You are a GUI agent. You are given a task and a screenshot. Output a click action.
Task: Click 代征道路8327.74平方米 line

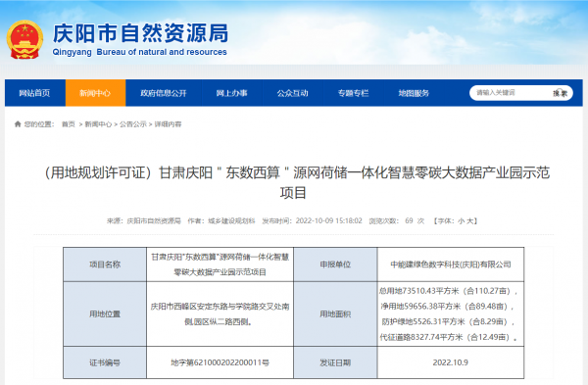[449, 337]
